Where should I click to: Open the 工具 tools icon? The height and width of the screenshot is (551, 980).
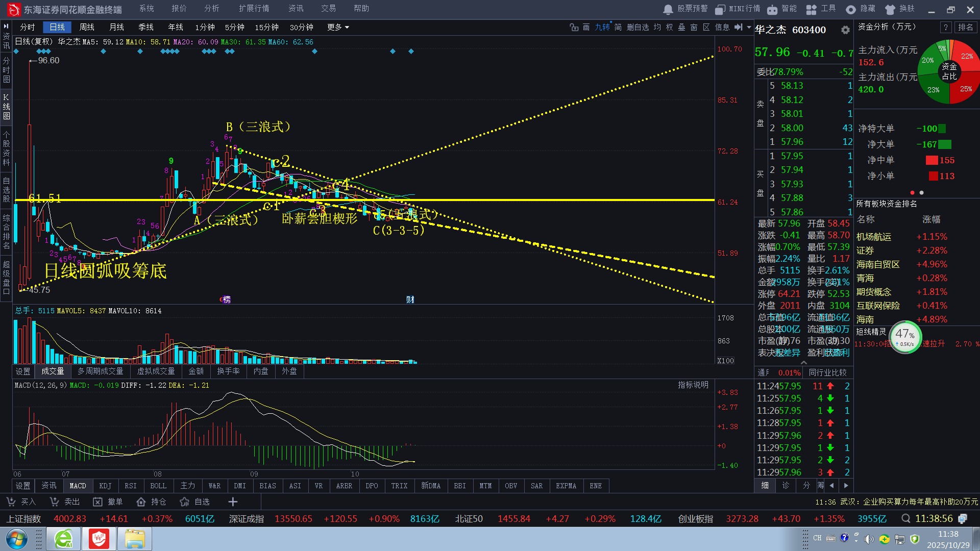tap(811, 9)
